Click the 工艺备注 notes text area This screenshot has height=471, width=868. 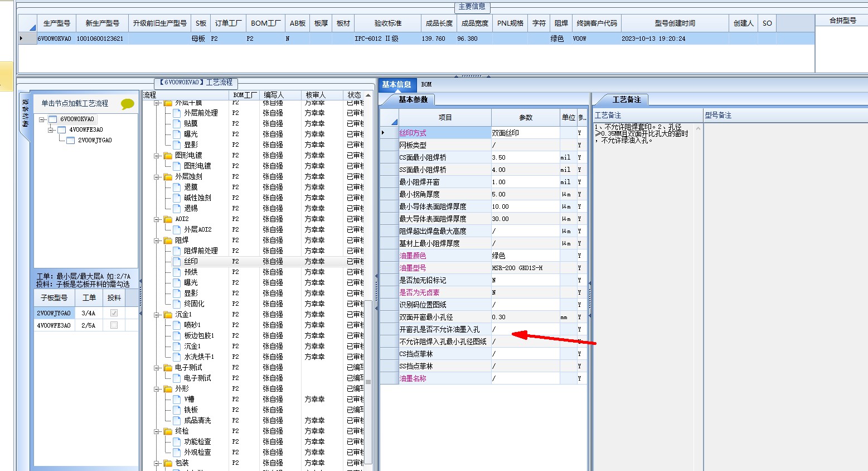643,296
